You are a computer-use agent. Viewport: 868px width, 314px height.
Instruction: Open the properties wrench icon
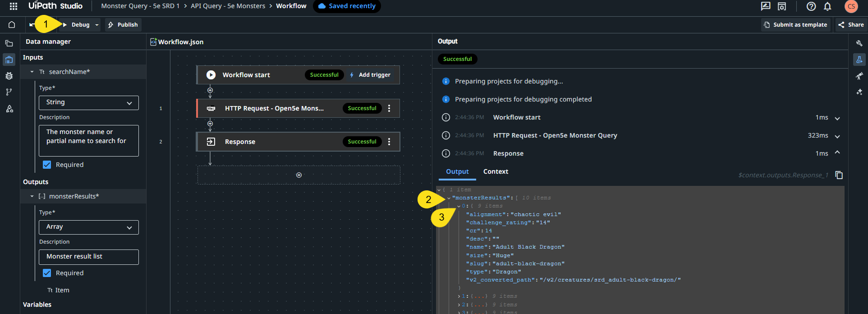[x=859, y=43]
